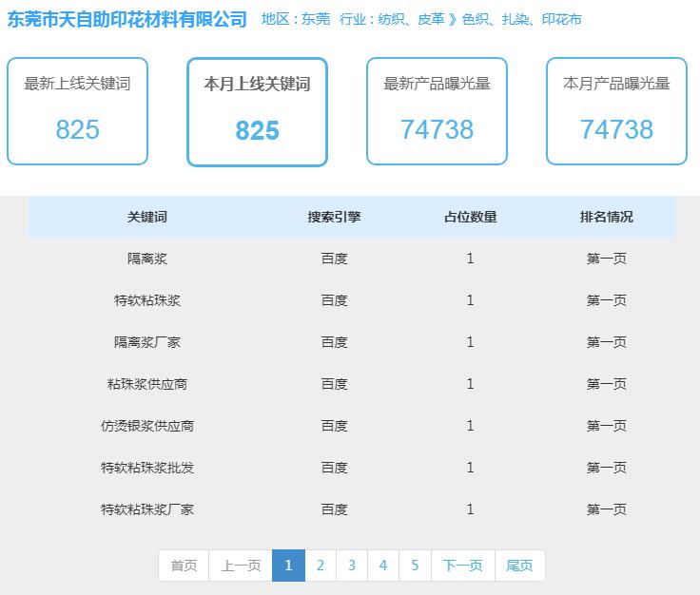Go to pagination page 3

pos(352,566)
